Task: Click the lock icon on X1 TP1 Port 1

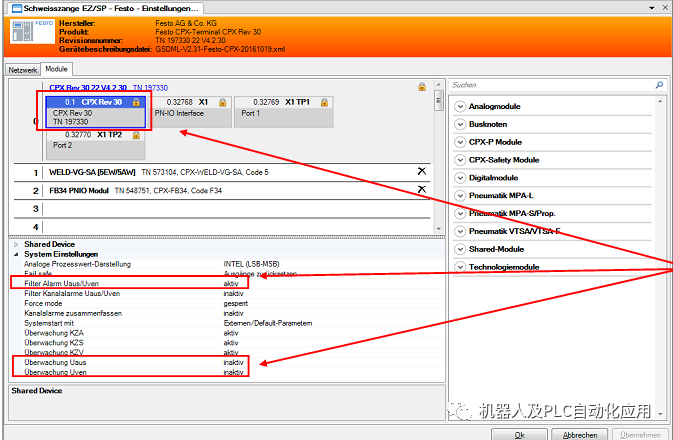Action: tap(324, 102)
